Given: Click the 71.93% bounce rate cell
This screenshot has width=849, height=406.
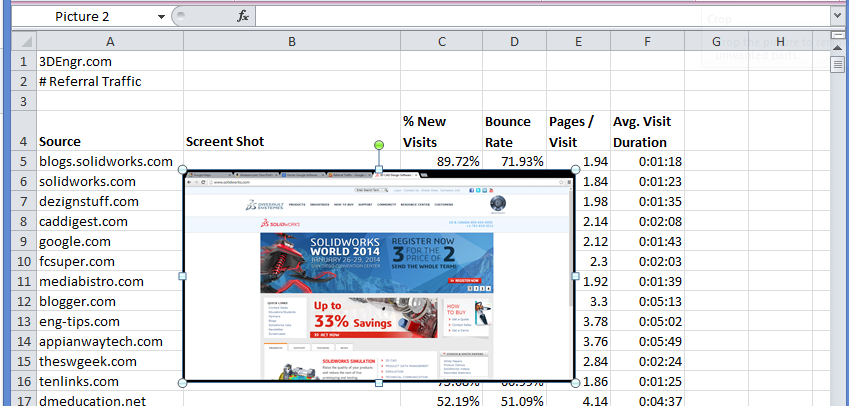Looking at the screenshot, I should pyautogui.click(x=514, y=161).
